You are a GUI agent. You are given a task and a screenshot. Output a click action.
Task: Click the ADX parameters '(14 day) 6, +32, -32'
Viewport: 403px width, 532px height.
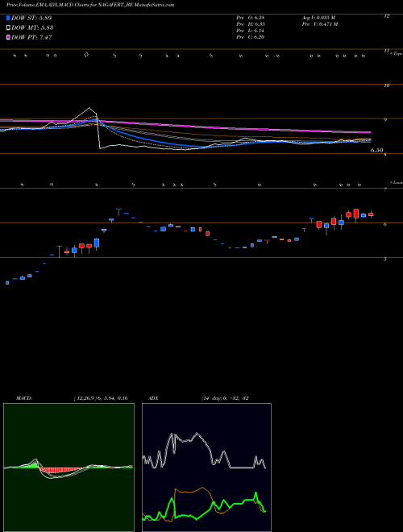point(225,398)
